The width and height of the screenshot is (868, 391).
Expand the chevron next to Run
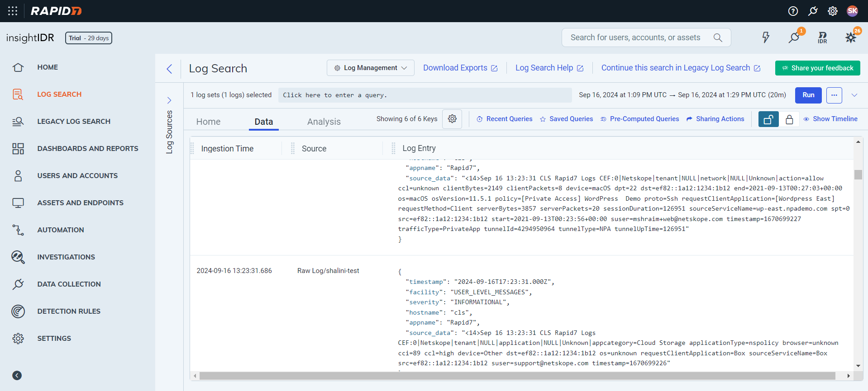[854, 95]
